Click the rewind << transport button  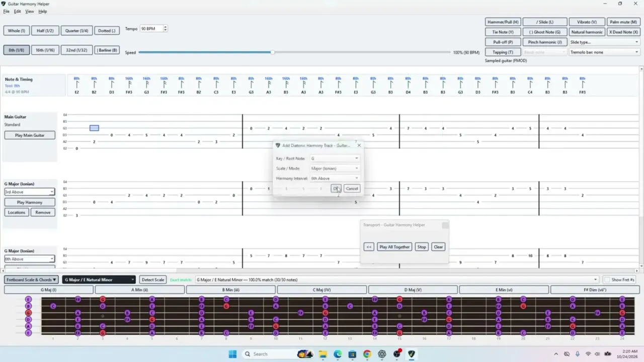(369, 247)
